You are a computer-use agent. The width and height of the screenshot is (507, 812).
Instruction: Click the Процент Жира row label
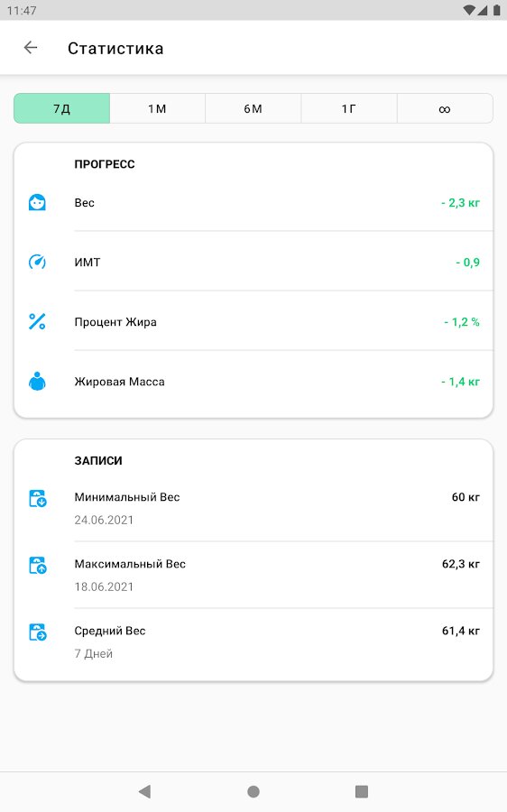pyautogui.click(x=115, y=321)
